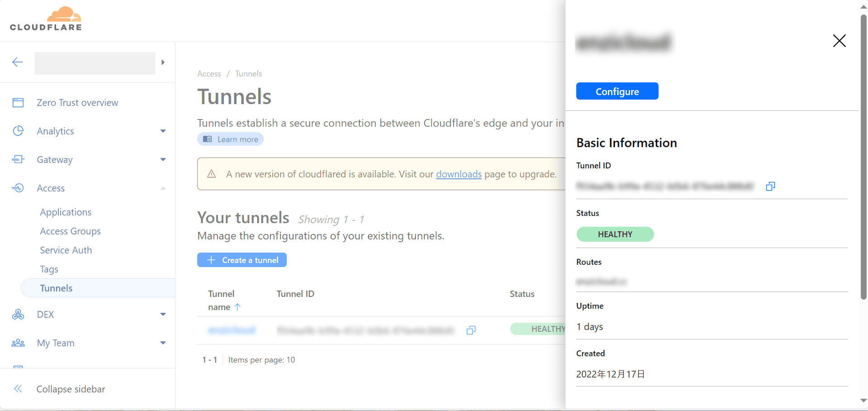868x411 pixels.
Task: Collapse the Access section
Action: tap(163, 188)
